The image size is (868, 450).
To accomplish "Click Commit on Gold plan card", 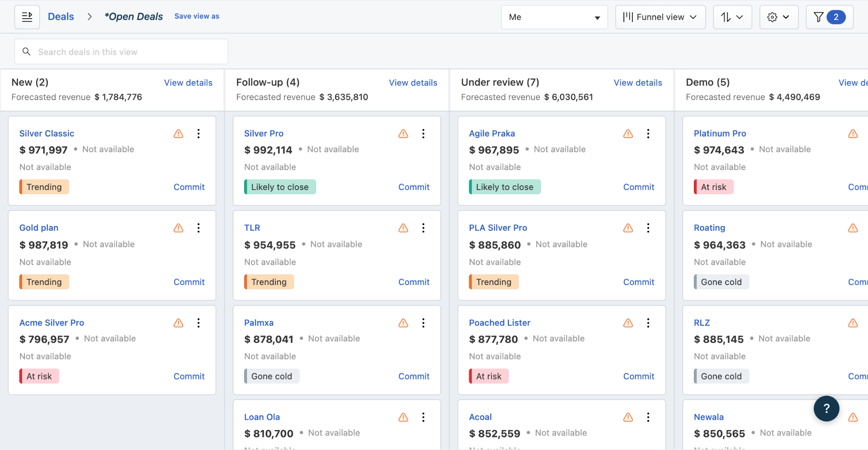I will (189, 282).
